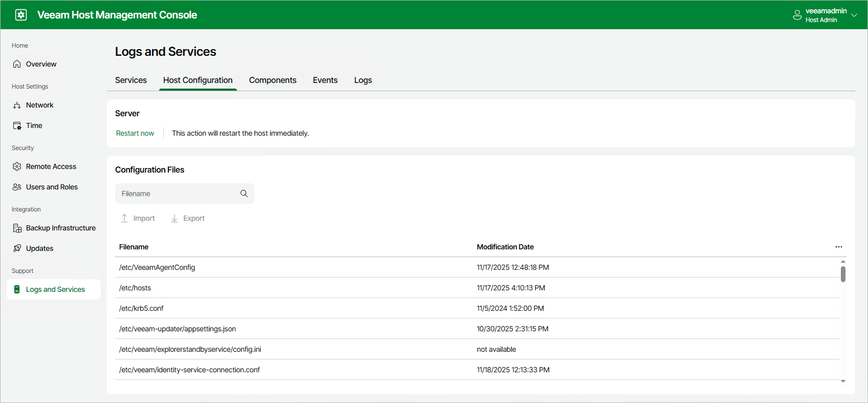The image size is (868, 403).
Task: Select the /etc/VeeamAgentConfig row
Action: pos(477,267)
